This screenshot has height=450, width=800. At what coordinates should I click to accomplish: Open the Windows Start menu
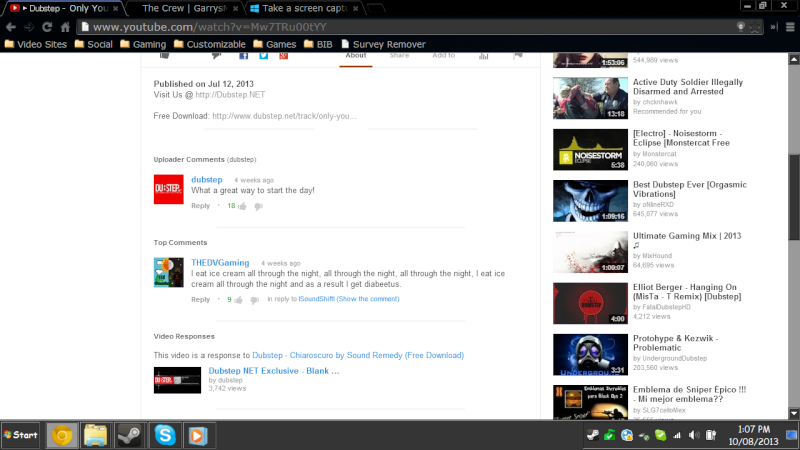(x=20, y=435)
